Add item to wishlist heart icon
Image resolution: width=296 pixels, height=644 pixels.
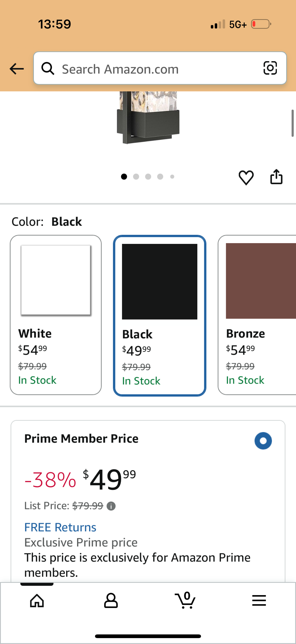pyautogui.click(x=246, y=178)
